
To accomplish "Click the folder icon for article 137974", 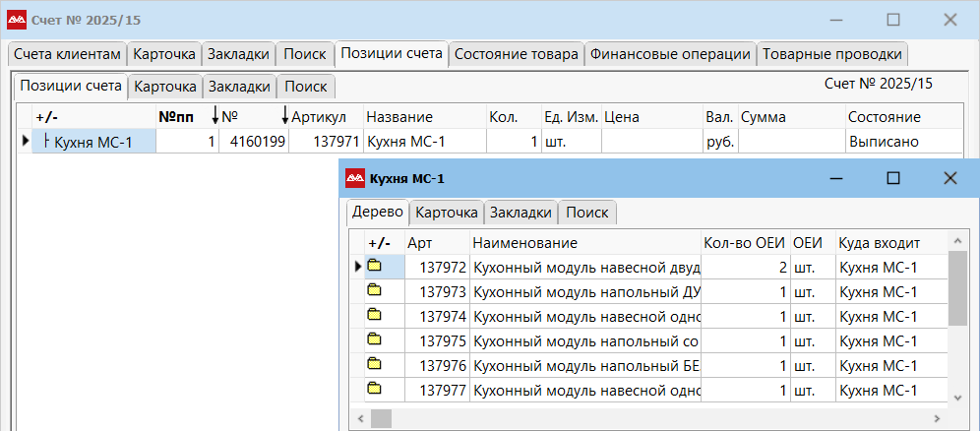I will (374, 315).
